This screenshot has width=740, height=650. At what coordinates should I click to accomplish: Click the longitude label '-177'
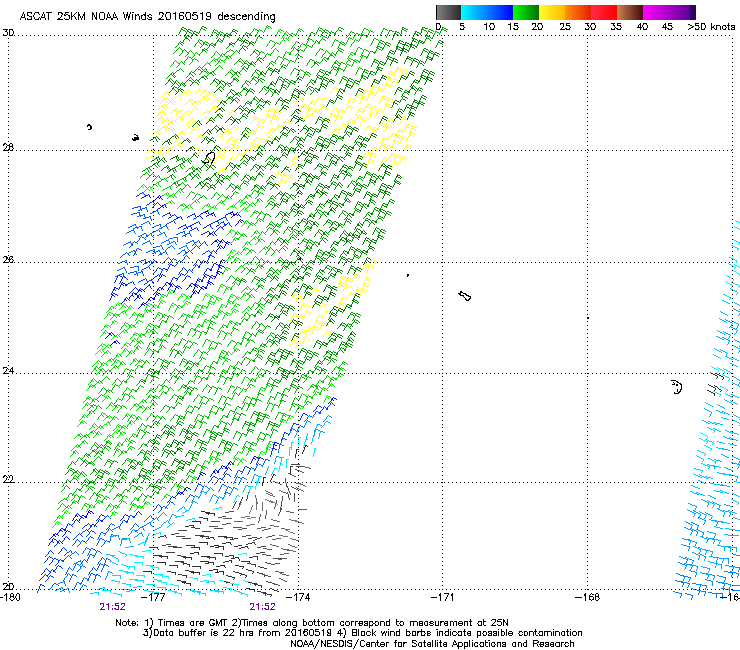click(x=154, y=597)
